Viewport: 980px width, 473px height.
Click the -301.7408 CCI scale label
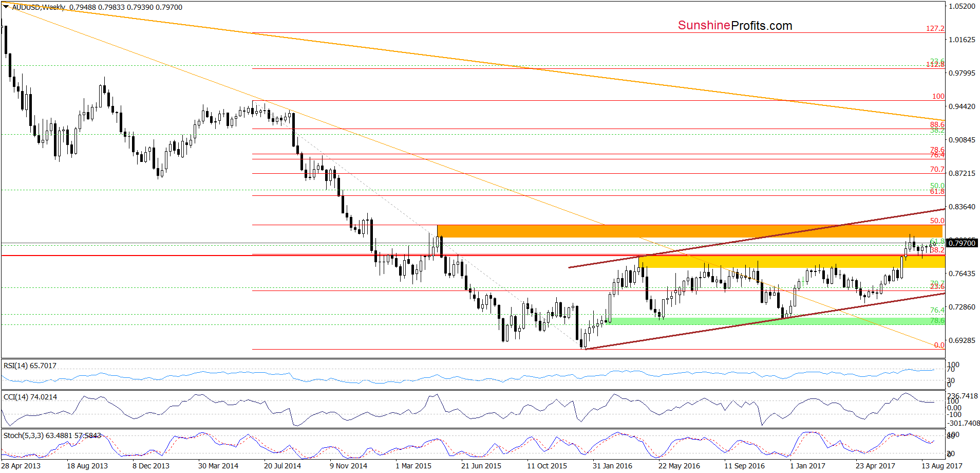pos(964,423)
